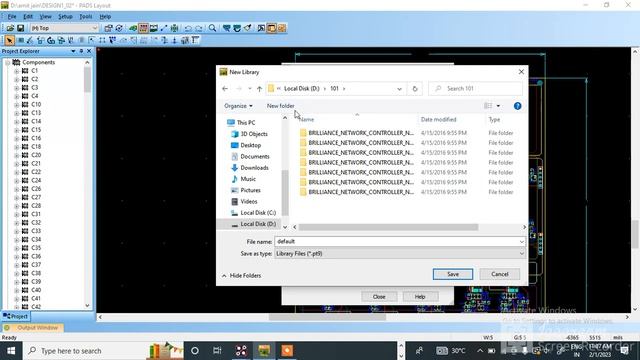
Task: Click the Move tool next to Select Mode
Action: point(21,40)
